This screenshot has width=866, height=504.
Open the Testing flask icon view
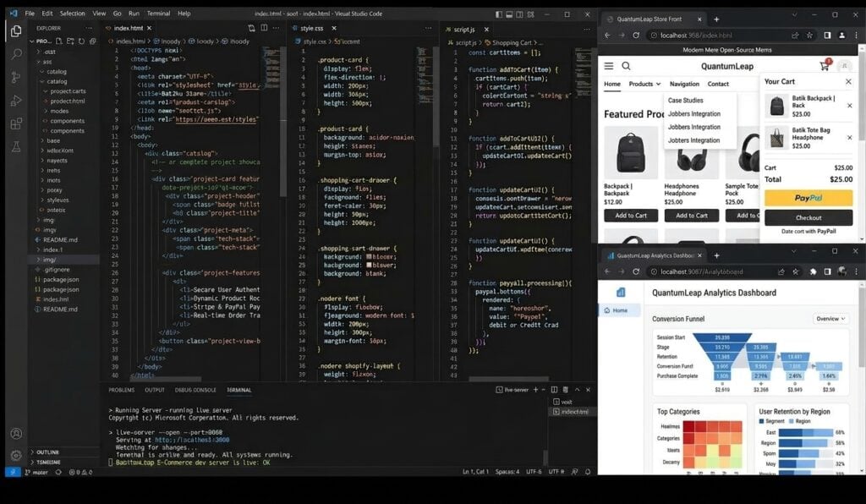click(16, 147)
